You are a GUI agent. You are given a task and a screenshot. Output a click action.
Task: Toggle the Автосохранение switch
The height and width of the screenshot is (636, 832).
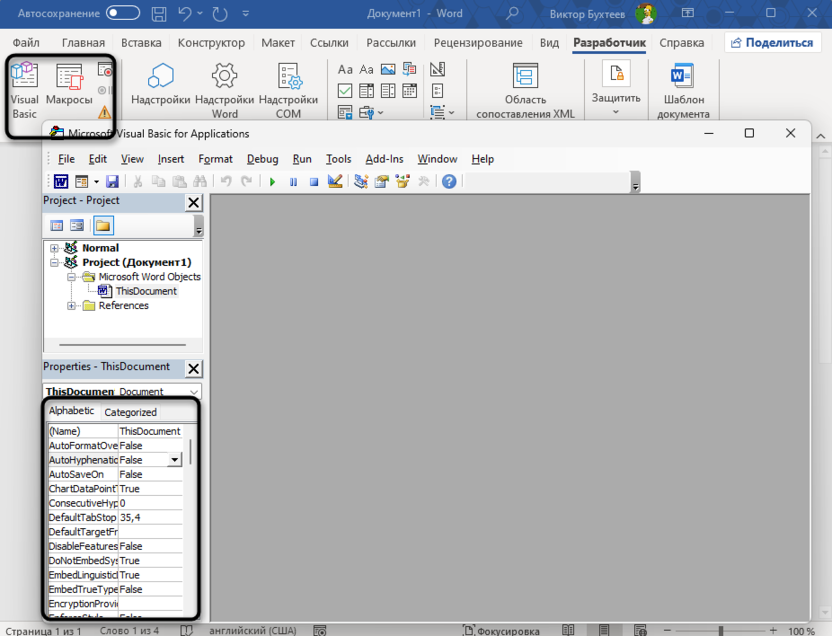(x=123, y=13)
